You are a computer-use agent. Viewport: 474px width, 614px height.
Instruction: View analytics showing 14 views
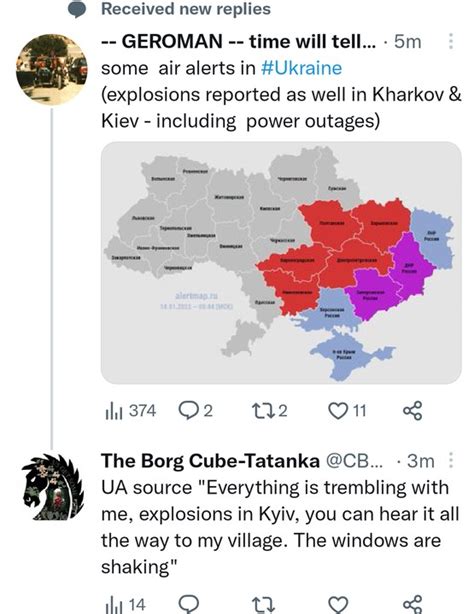click(x=125, y=604)
